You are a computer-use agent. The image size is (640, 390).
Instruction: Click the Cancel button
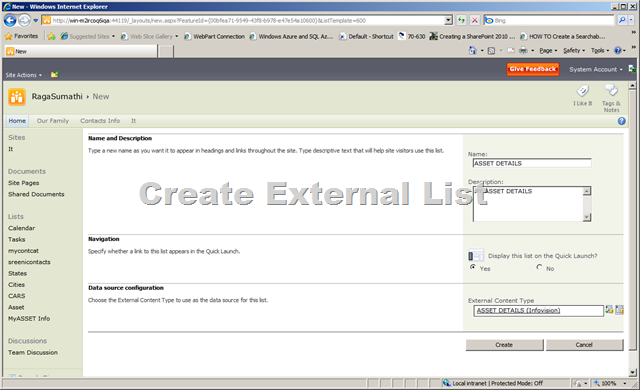pos(584,345)
